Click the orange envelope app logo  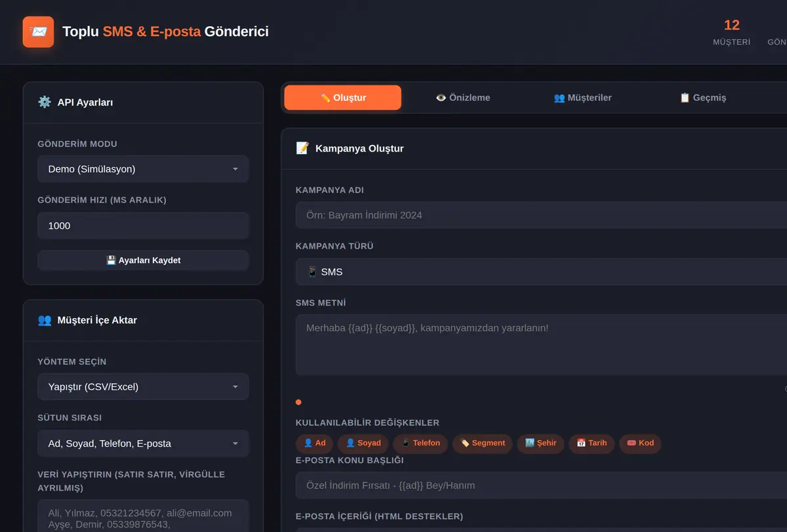(38, 31)
